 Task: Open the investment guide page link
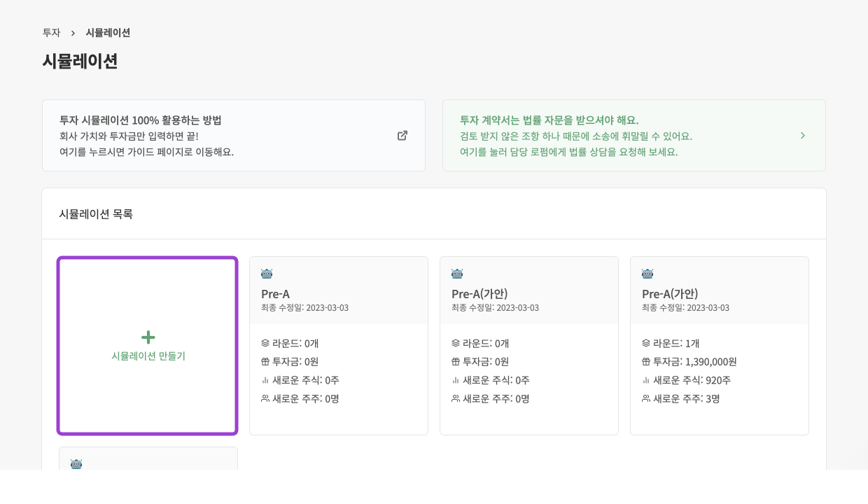[x=147, y=151]
